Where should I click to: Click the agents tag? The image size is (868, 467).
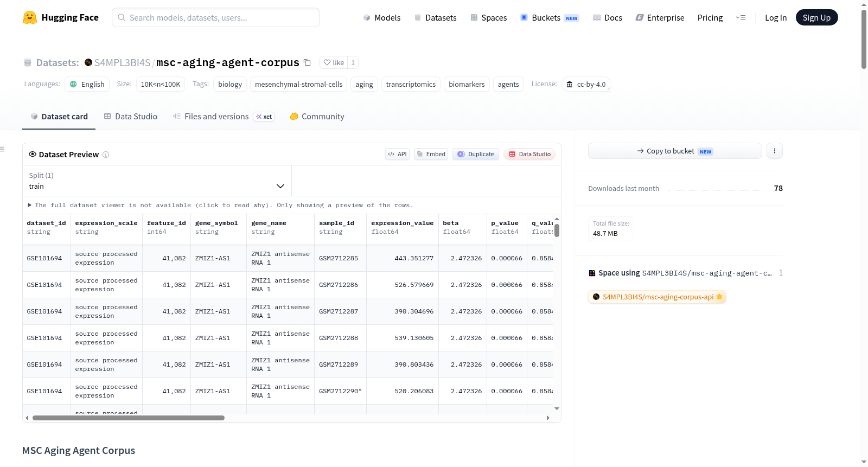(x=508, y=84)
